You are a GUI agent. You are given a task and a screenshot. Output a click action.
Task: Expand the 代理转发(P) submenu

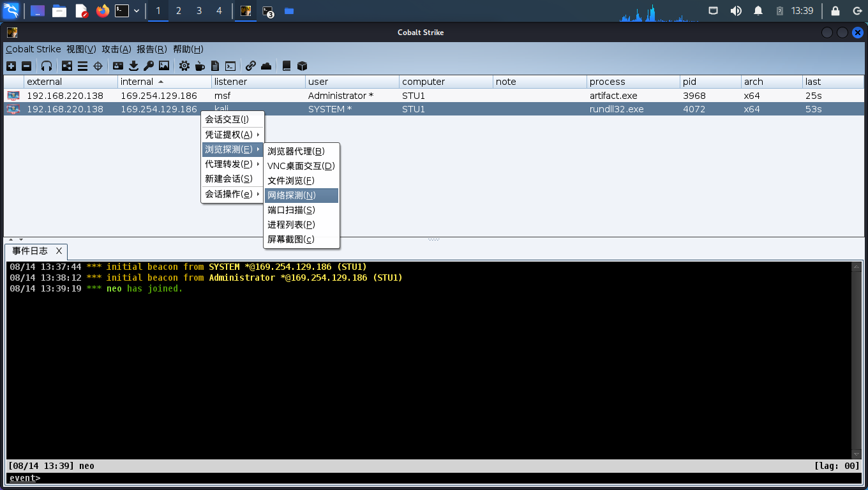[x=232, y=164]
